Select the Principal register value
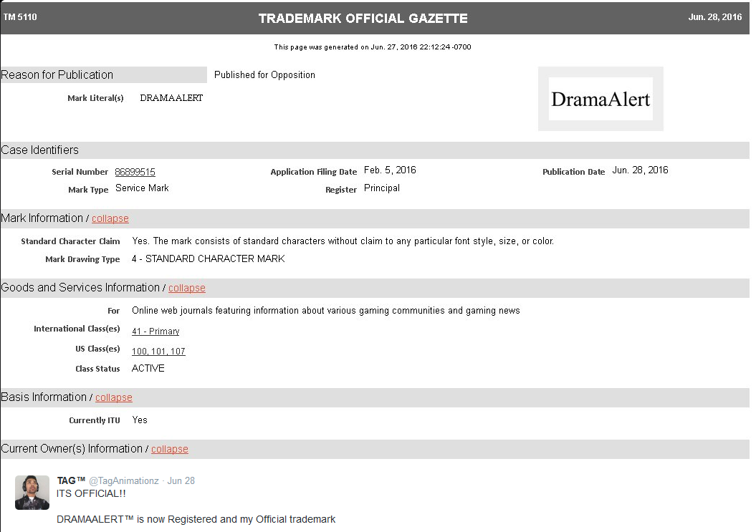 [x=381, y=188]
